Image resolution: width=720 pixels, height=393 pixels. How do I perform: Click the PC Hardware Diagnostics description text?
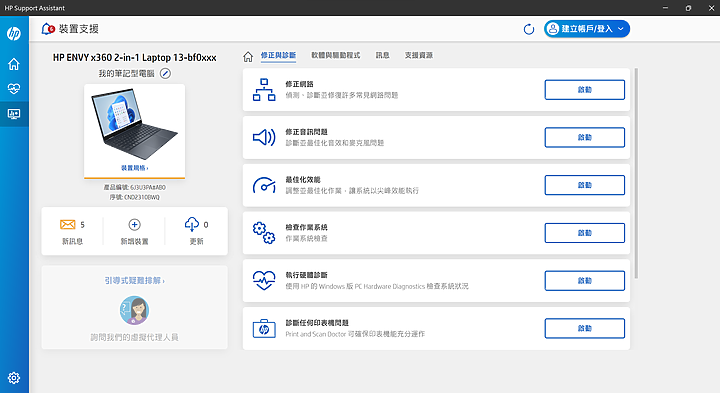click(377, 286)
